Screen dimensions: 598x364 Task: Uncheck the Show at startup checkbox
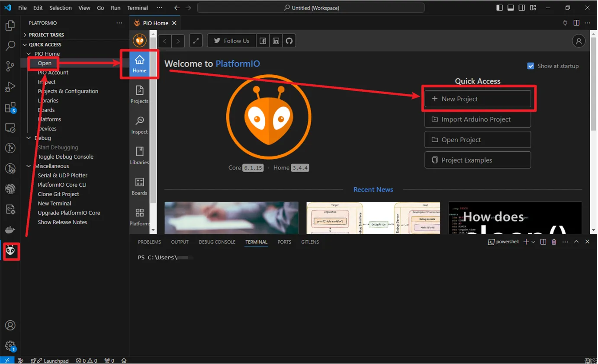pyautogui.click(x=530, y=66)
